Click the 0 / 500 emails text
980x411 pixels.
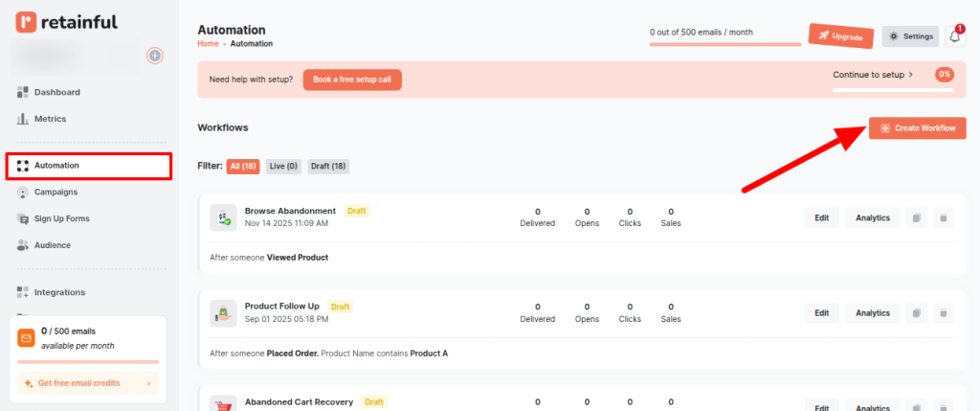click(68, 331)
